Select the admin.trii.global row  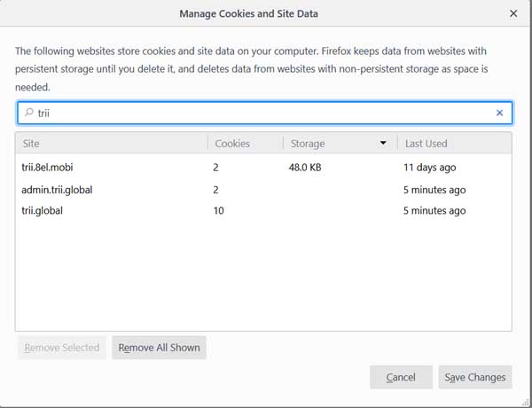coord(263,190)
